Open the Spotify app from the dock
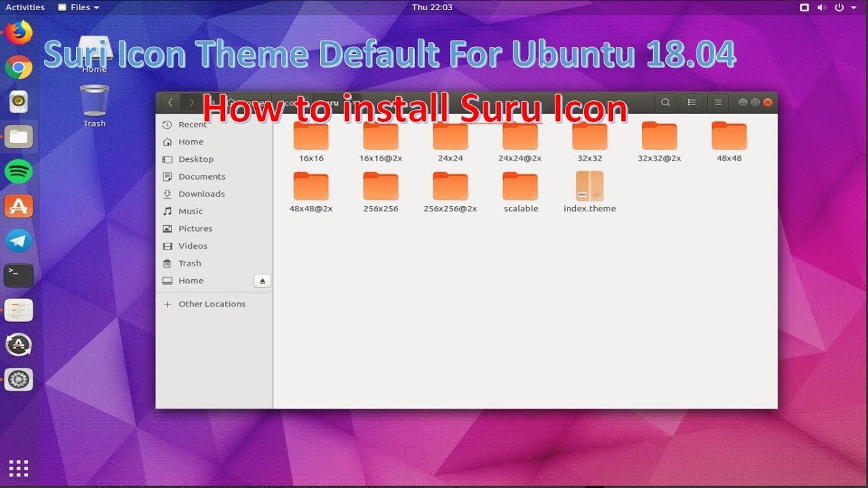The width and height of the screenshot is (868, 488). tap(18, 171)
